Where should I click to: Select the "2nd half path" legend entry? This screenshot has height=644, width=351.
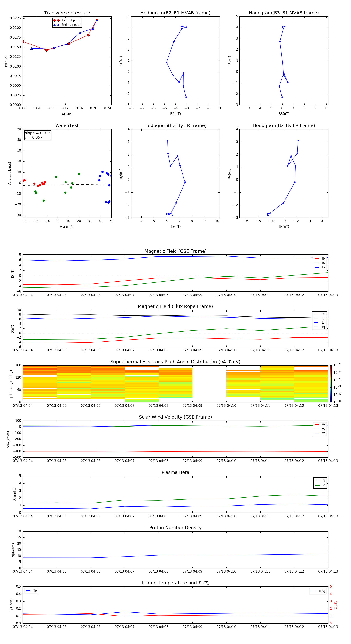click(67, 25)
